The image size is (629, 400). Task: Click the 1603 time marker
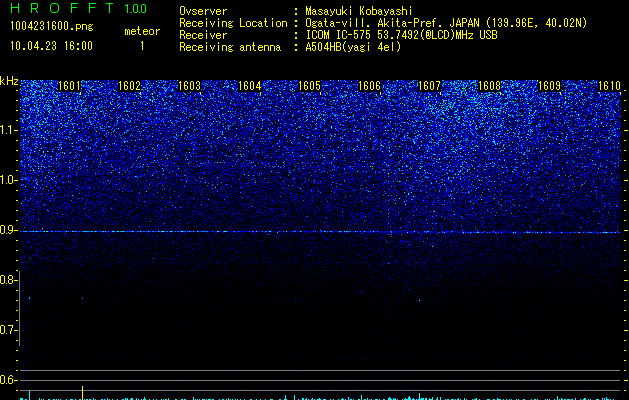(189, 86)
